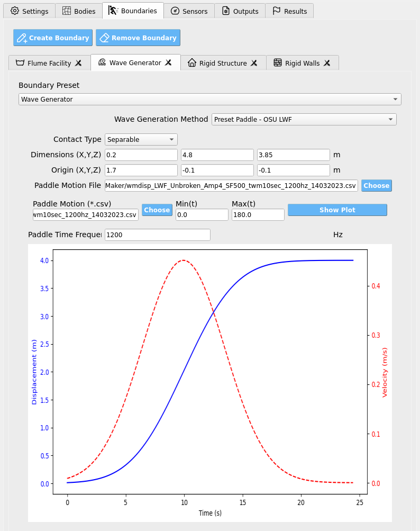Close the Rigid Structure tab
The width and height of the screenshot is (420, 531).
(x=254, y=63)
